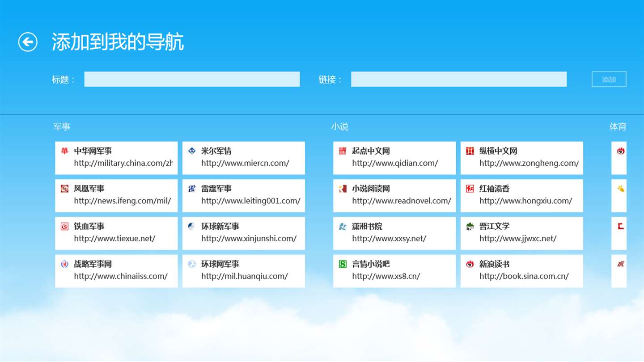Select the 红袖添香 title text
The image size is (644, 362).
coord(495,189)
